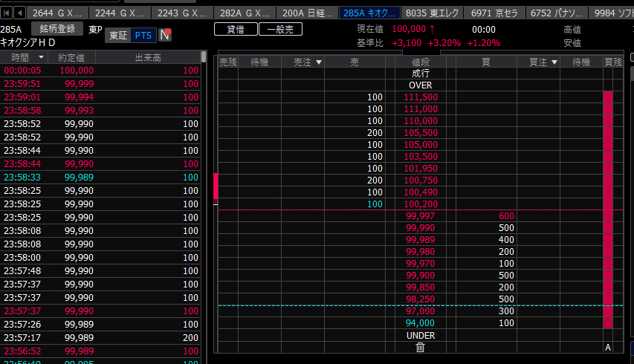Click the 23:57:17 trade row
This screenshot has width=634, height=364.
[x=100, y=338]
